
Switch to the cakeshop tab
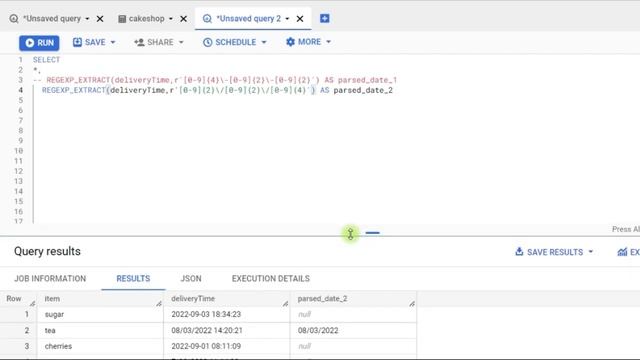[x=147, y=19]
